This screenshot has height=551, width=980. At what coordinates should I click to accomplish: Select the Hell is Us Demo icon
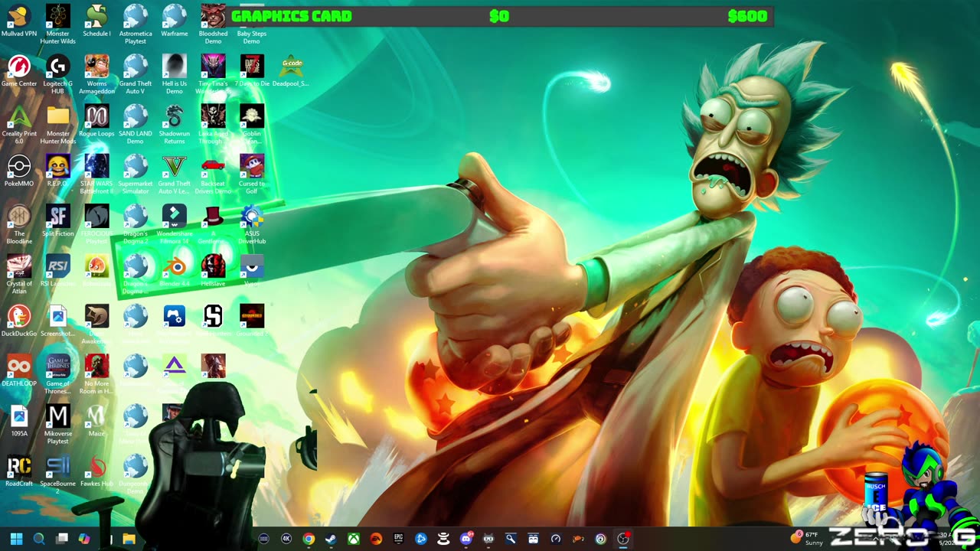coord(175,74)
